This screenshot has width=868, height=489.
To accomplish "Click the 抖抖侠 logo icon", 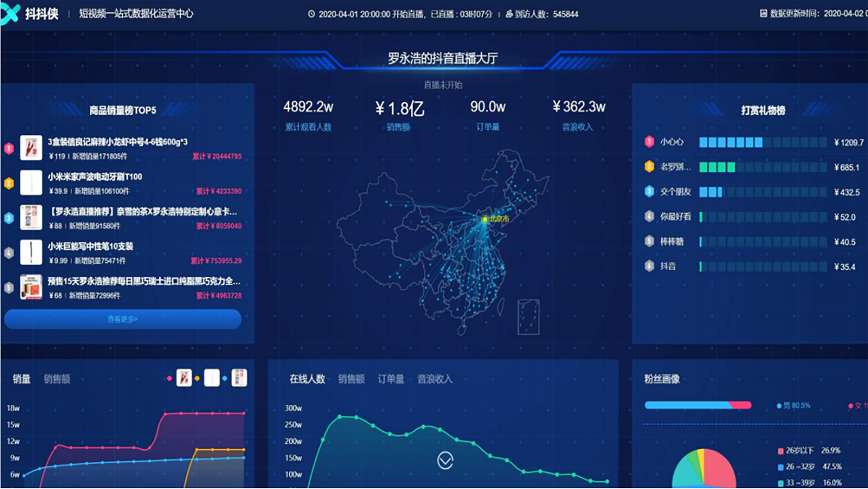I will (x=10, y=14).
